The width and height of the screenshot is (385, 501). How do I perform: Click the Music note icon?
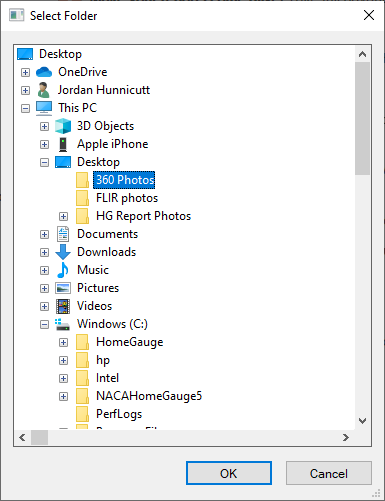pyautogui.click(x=63, y=270)
